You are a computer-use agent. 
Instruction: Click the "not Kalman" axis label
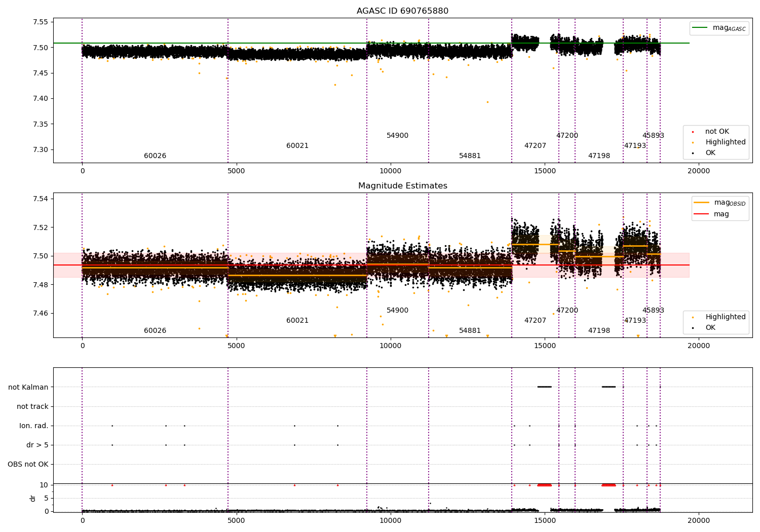pyautogui.click(x=28, y=388)
